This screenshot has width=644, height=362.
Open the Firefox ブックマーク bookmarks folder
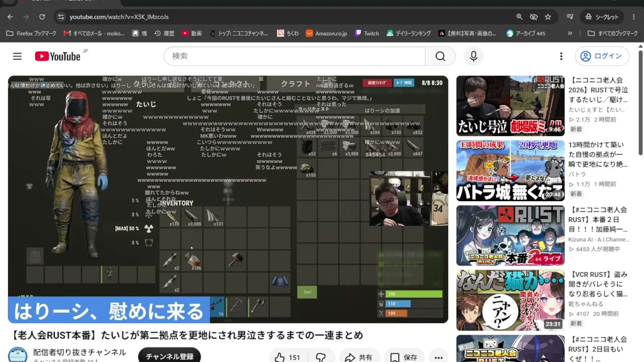coord(31,33)
